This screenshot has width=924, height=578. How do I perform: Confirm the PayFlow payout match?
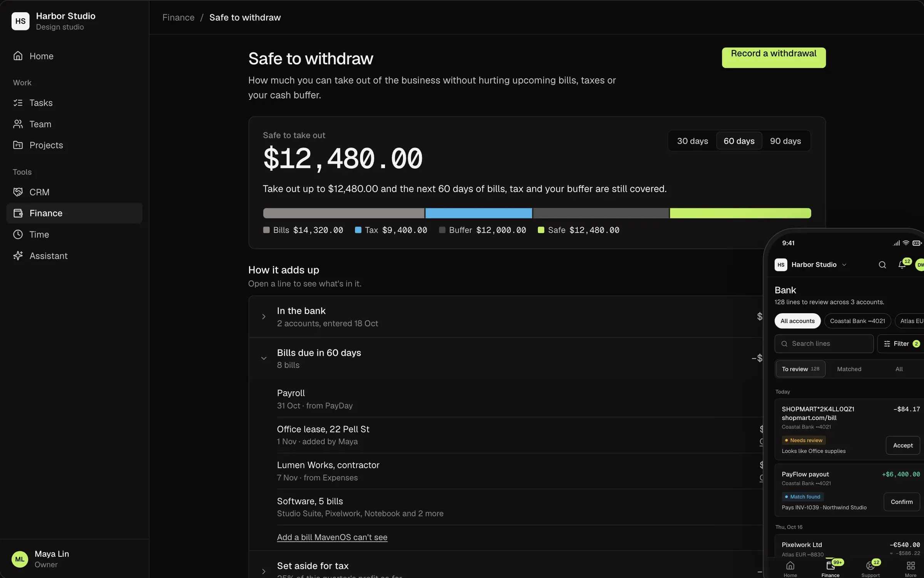[x=901, y=502]
